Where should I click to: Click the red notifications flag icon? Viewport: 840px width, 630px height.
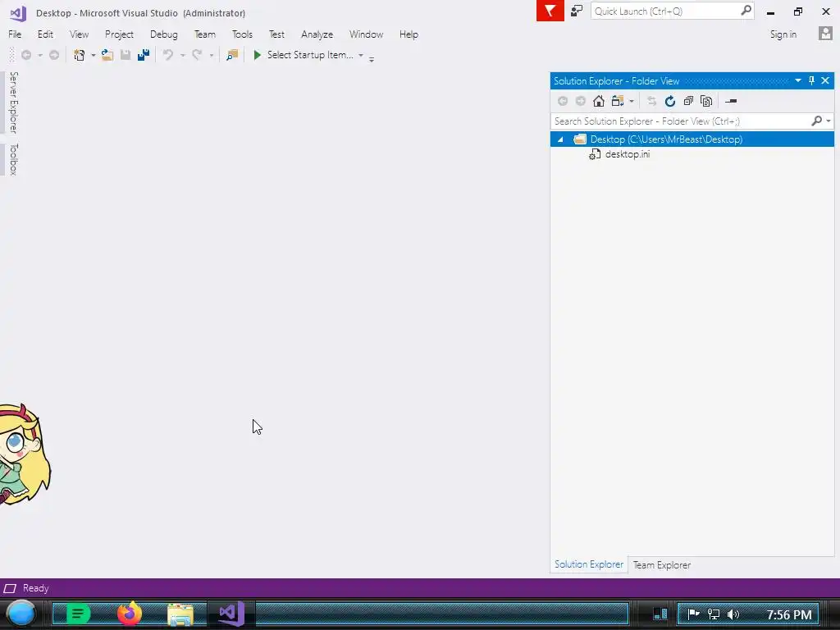tap(550, 11)
